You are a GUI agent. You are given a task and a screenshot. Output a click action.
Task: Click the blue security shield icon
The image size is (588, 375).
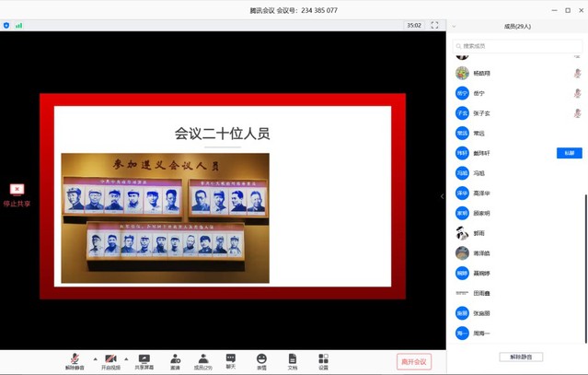(x=6, y=26)
